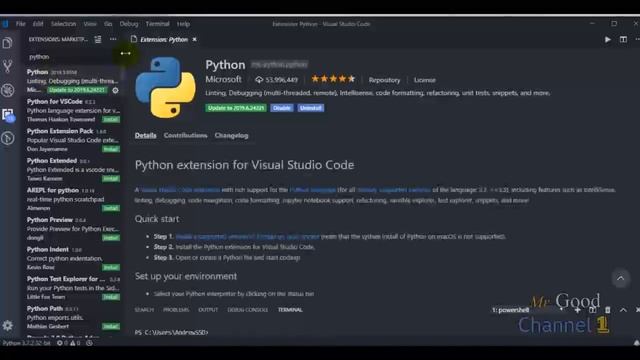This screenshot has width=640, height=360.
Task: Add a new terminal with plus icon
Action: coord(577,310)
